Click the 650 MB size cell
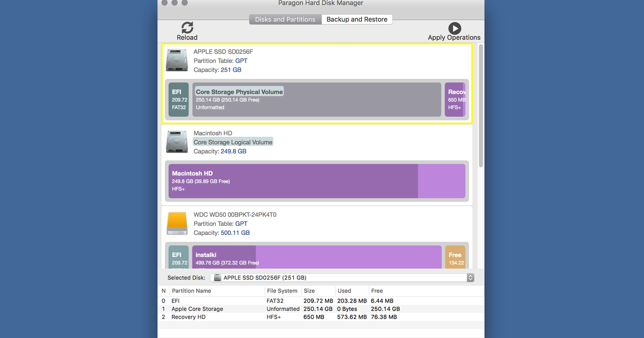This screenshot has width=644, height=338. click(313, 317)
